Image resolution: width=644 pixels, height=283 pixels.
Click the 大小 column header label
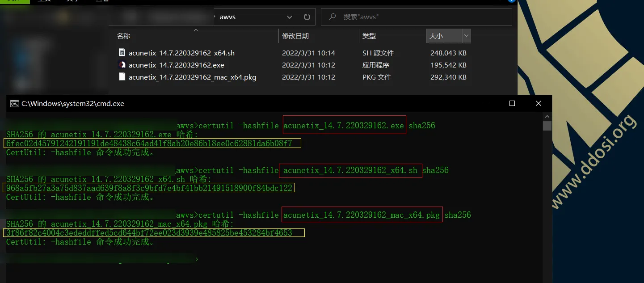point(436,36)
